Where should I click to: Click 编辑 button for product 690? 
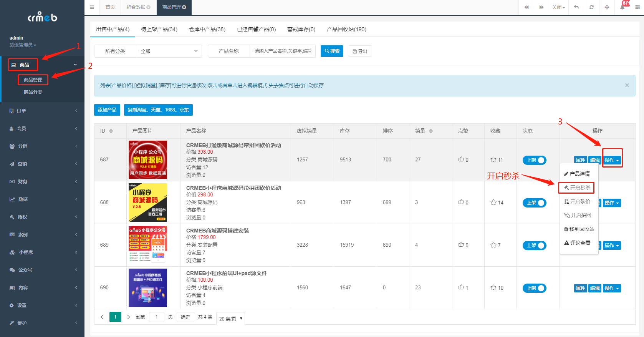coord(595,288)
